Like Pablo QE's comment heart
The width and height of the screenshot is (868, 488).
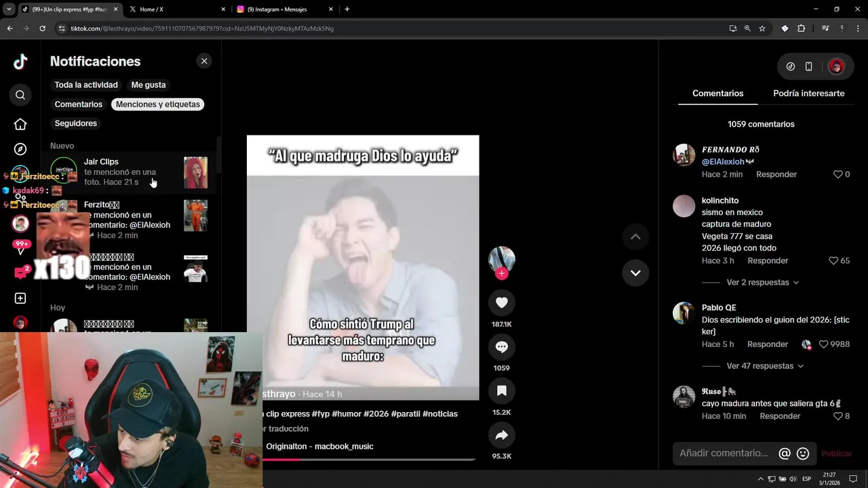click(x=823, y=344)
